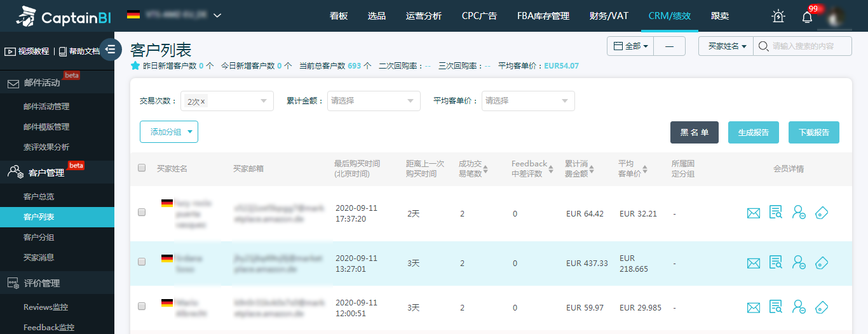Click the 生成报告 button
Viewport: 868px width, 334px height.
(754, 132)
